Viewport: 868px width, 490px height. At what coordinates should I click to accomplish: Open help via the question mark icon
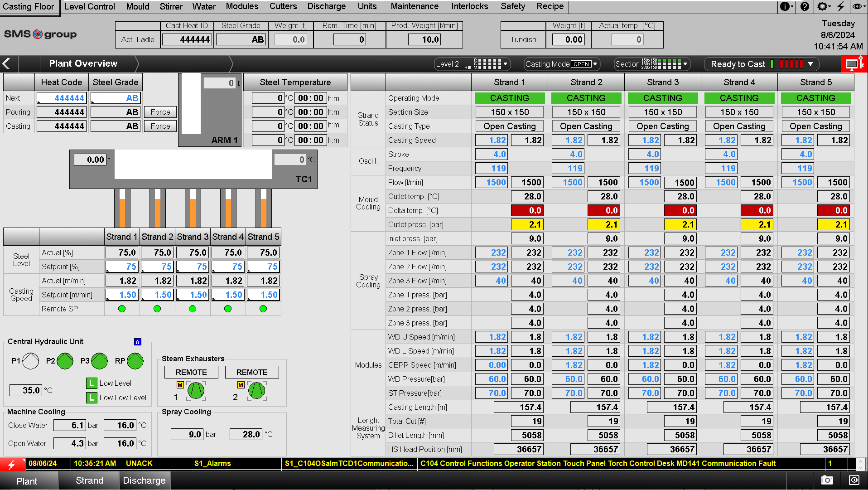(x=805, y=6)
